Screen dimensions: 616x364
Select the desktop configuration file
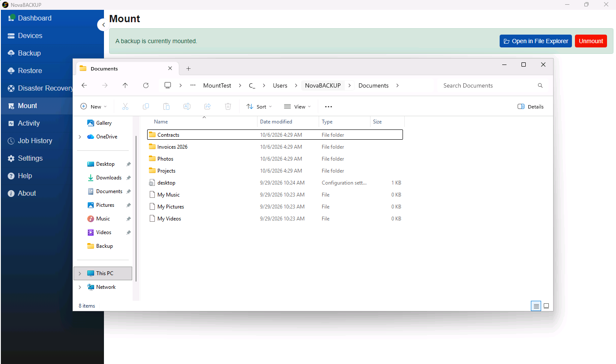click(x=275, y=182)
